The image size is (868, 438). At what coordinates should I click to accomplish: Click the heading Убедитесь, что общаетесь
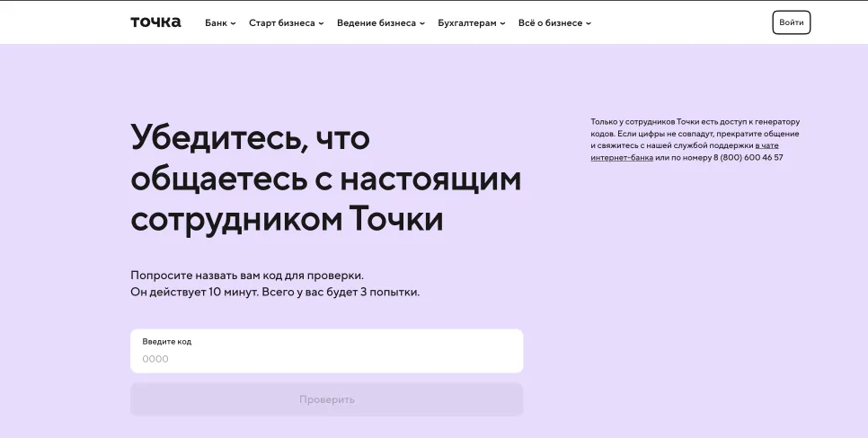tap(325, 178)
